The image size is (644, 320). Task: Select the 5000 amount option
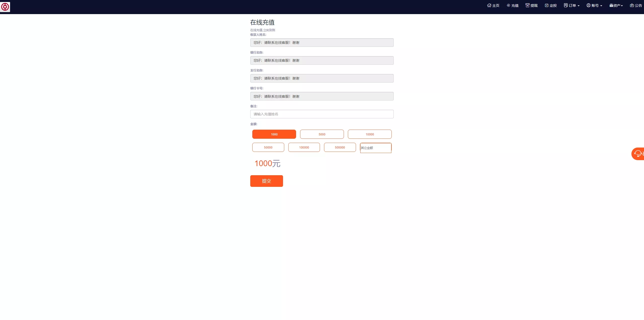(322, 134)
